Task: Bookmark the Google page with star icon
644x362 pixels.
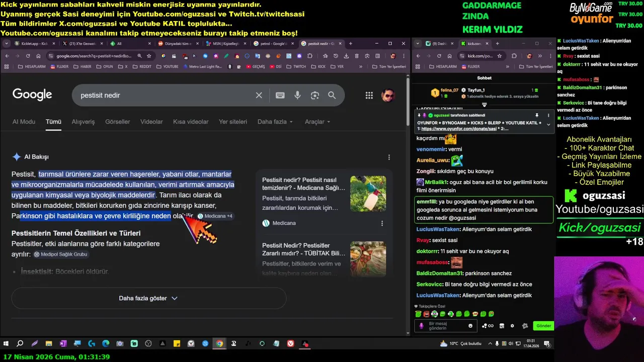Action: pyautogui.click(x=149, y=56)
